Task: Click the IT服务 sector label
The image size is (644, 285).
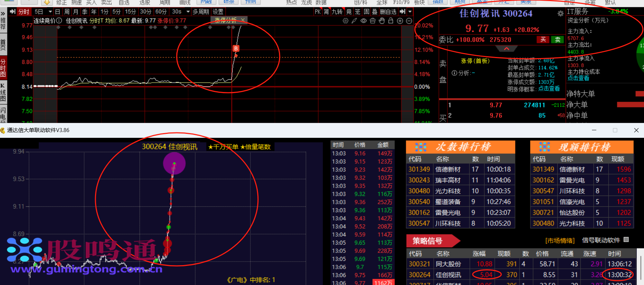Action: (577, 12)
